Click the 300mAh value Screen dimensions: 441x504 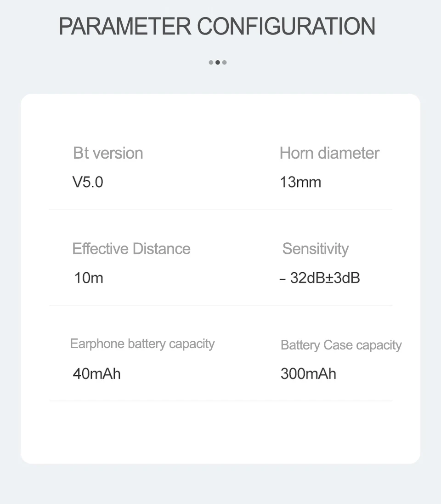[x=308, y=373]
